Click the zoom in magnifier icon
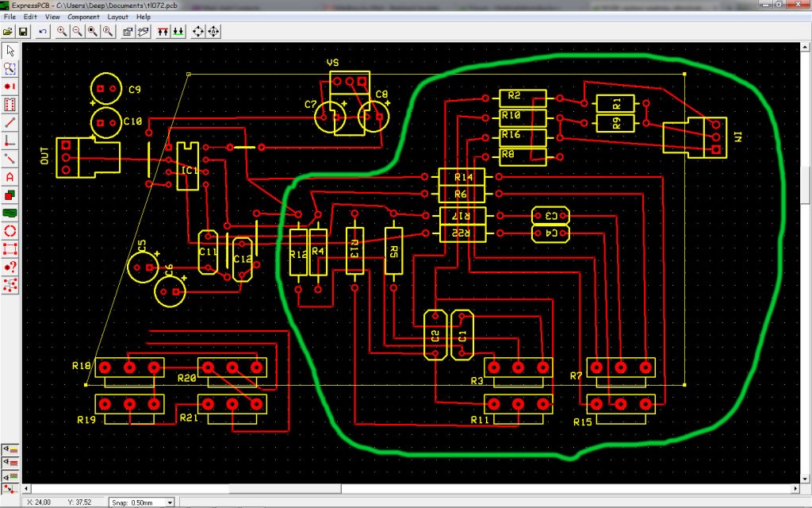Image resolution: width=812 pixels, height=508 pixels. (62, 32)
